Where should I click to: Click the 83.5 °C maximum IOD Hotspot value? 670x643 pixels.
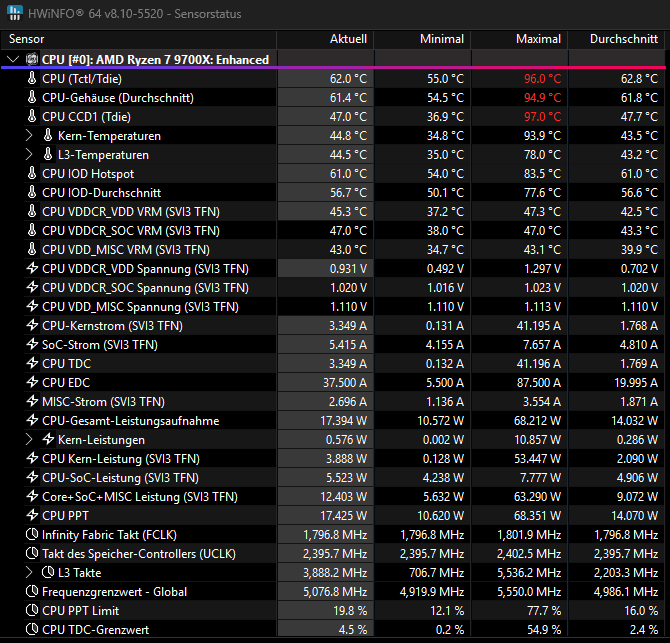[542, 173]
